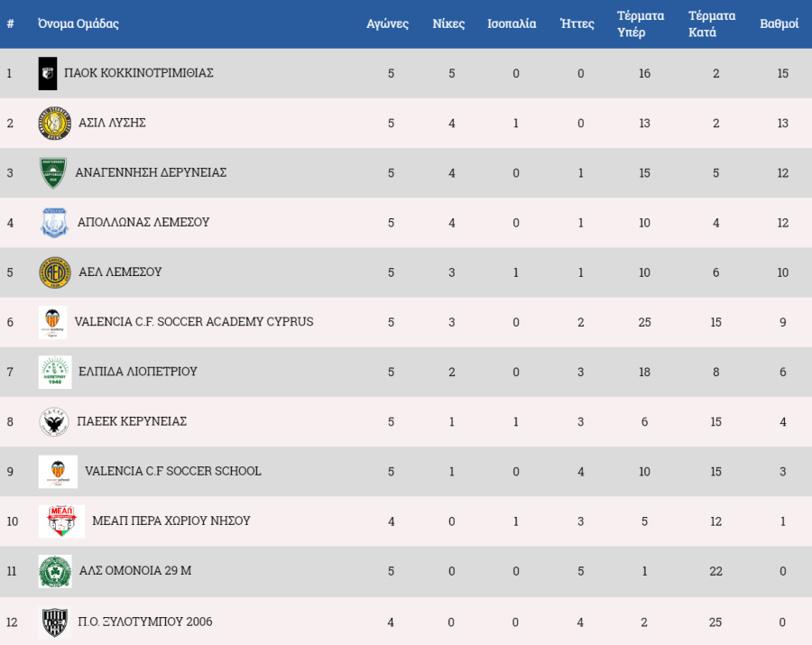Click rank number 12 in first column
812x645 pixels.
pos(13,622)
